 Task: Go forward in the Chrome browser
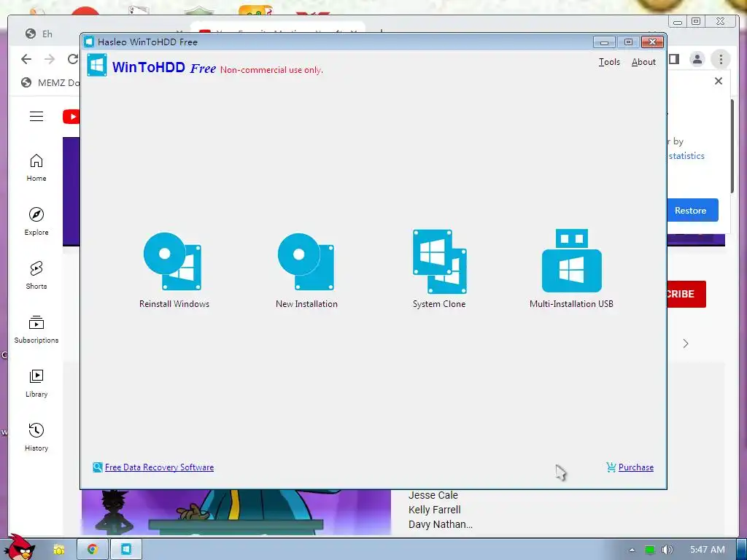coord(50,59)
